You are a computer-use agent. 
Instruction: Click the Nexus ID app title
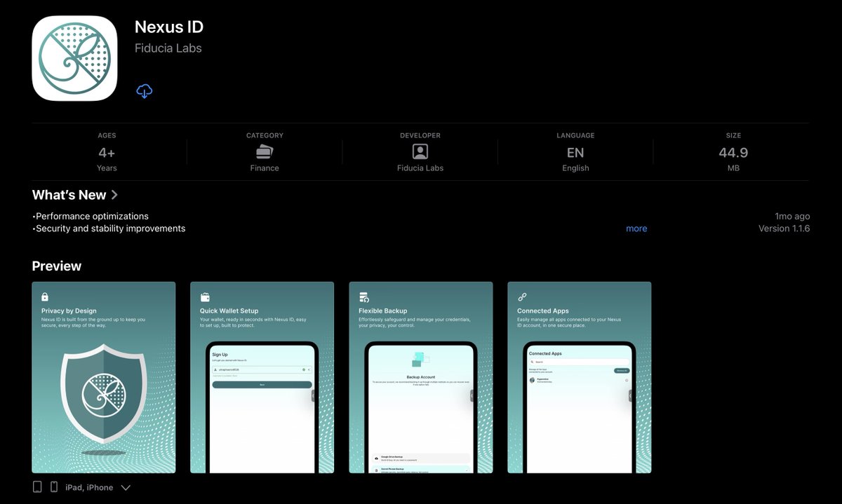[169, 27]
